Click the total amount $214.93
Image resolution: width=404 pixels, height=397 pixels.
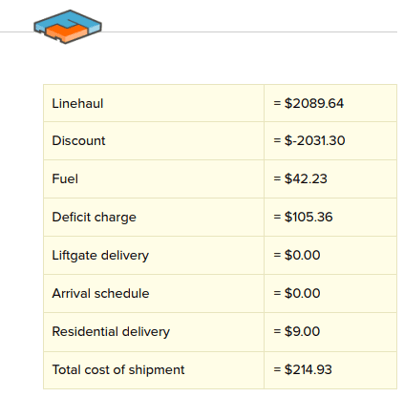303,370
